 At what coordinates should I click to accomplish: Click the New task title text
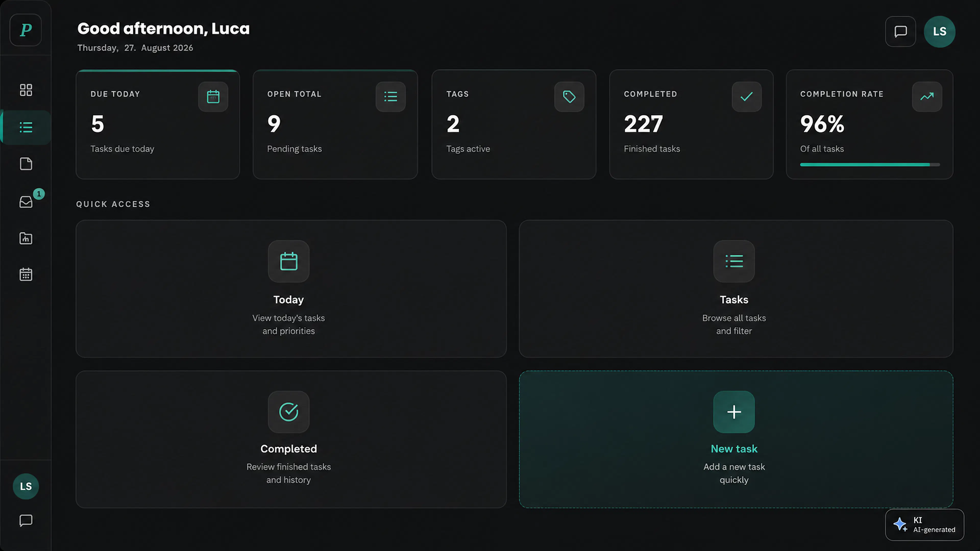point(734,449)
